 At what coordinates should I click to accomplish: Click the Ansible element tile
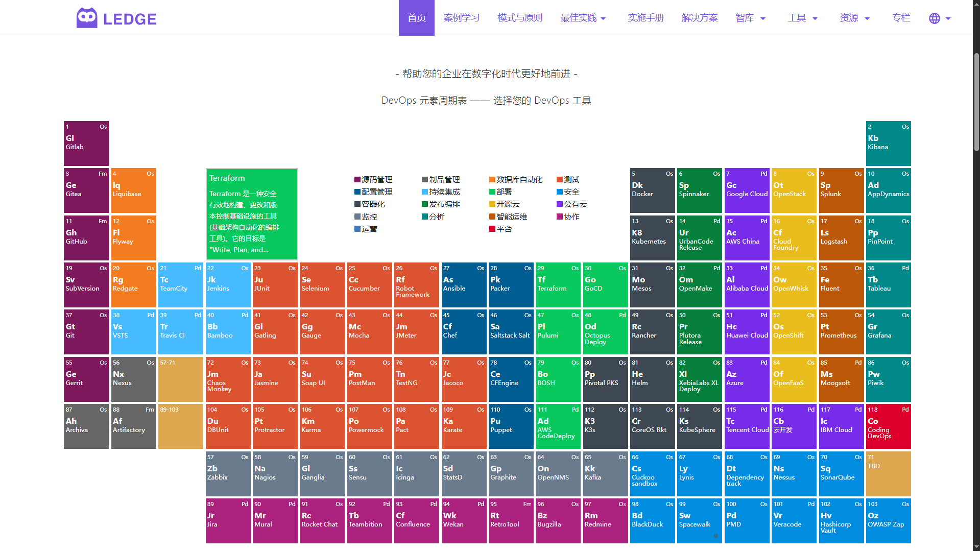464,285
